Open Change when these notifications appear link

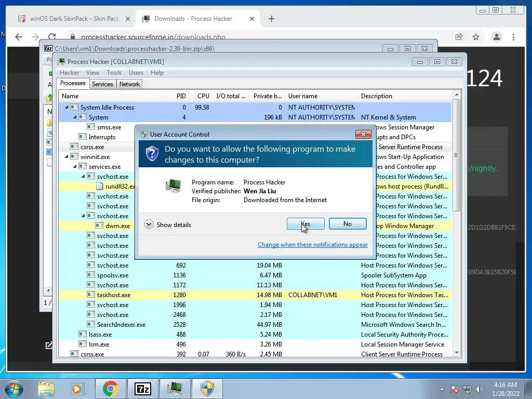click(x=312, y=245)
